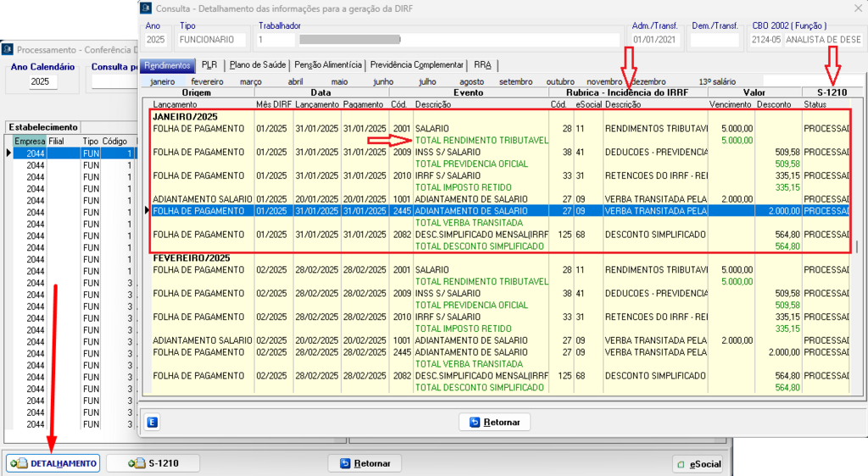Viewport: 868px width, 476px height.
Task: Open the Previdência Complementar tab
Action: click(417, 64)
